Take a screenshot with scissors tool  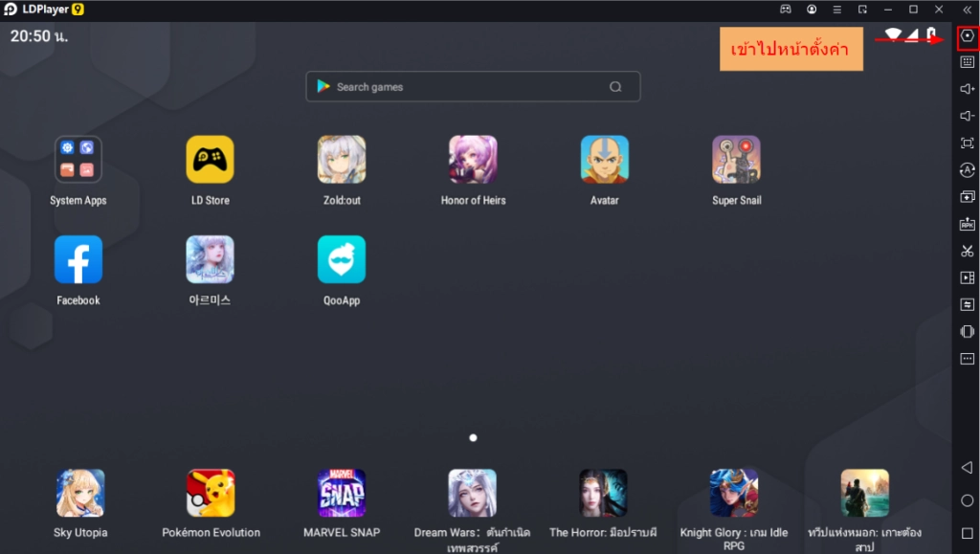tap(967, 251)
